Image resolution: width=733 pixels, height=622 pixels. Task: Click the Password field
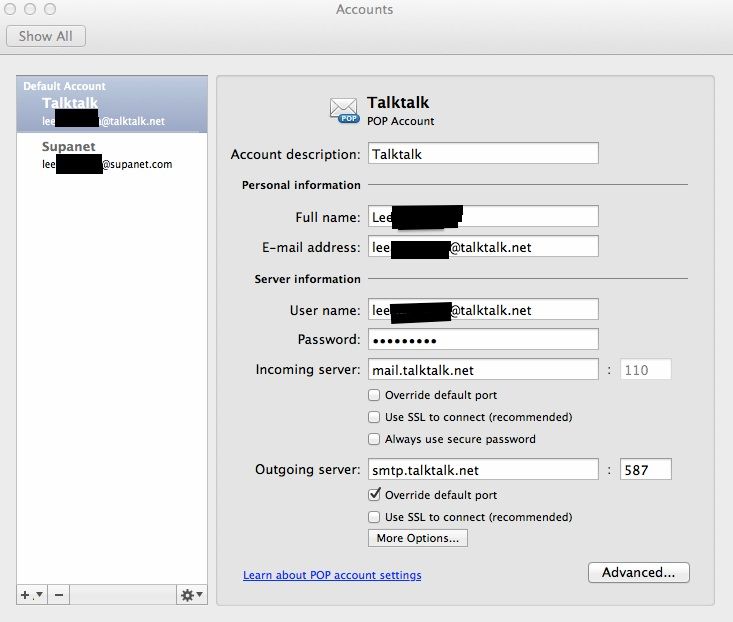[x=483, y=340]
